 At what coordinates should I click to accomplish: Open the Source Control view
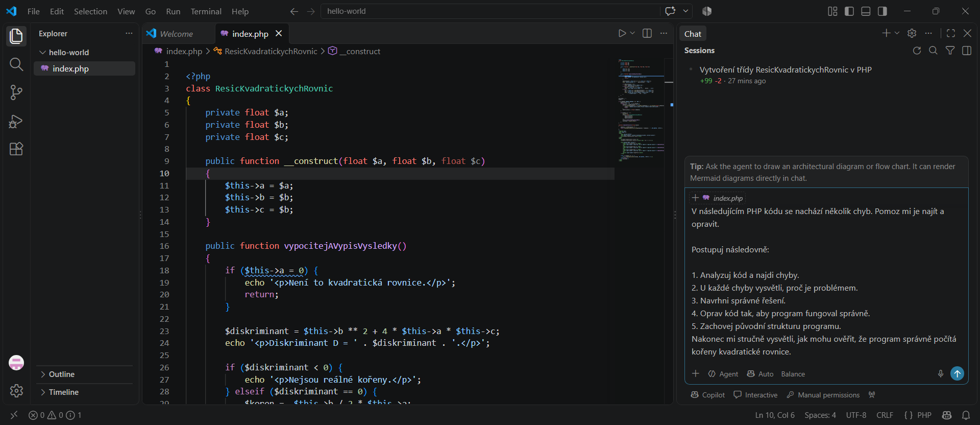point(16,92)
